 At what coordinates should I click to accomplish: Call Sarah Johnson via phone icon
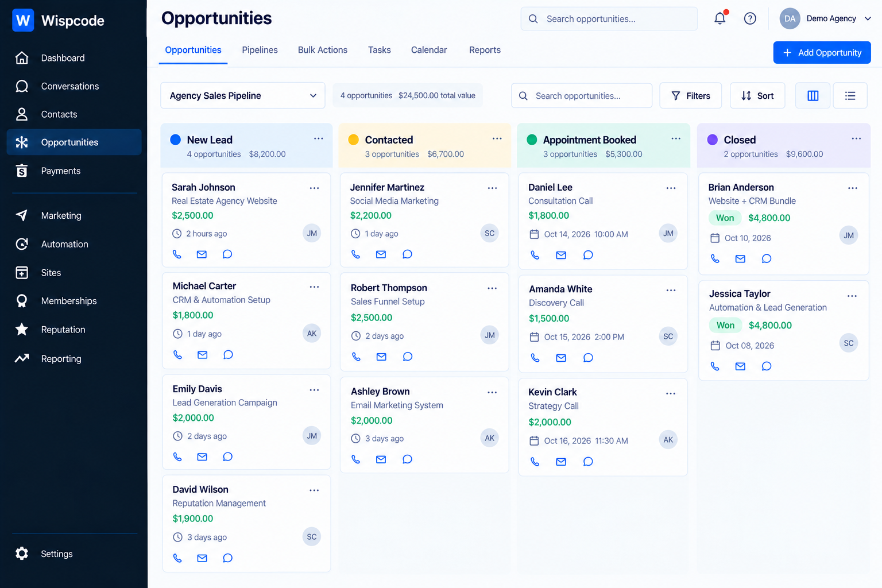(x=177, y=254)
